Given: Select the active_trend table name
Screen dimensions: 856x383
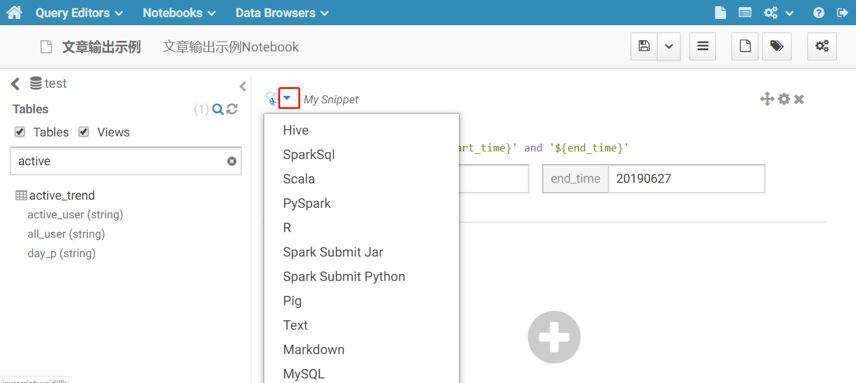Looking at the screenshot, I should coord(62,195).
